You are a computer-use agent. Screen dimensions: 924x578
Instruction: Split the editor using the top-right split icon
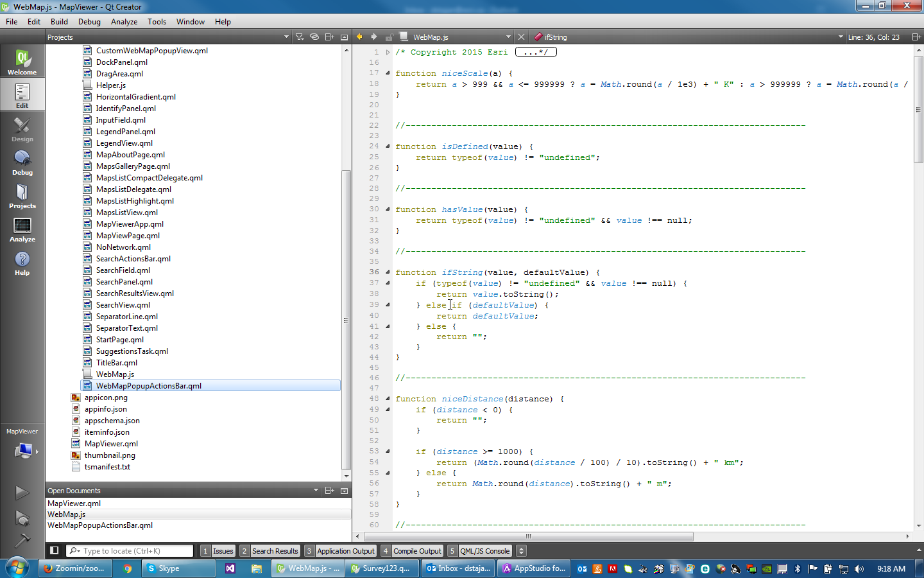[916, 37]
